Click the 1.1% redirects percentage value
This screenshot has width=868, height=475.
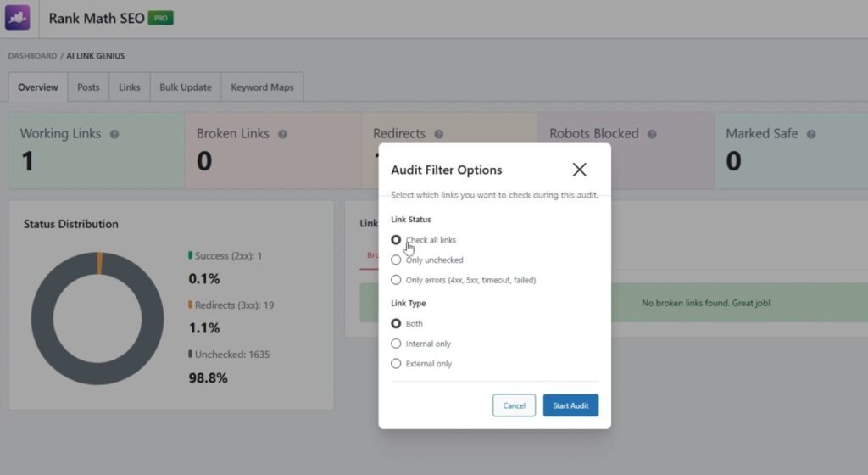(x=204, y=327)
